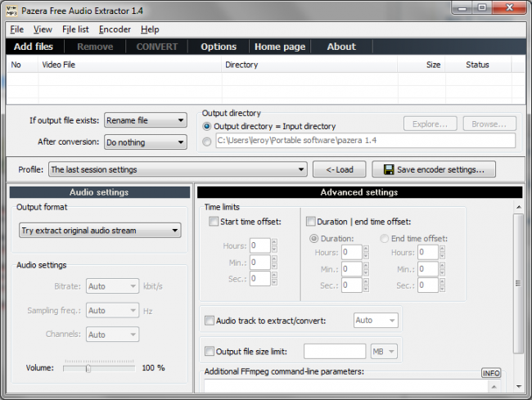Click the Status column header
Screen dimensions: 532x400
coord(477,65)
